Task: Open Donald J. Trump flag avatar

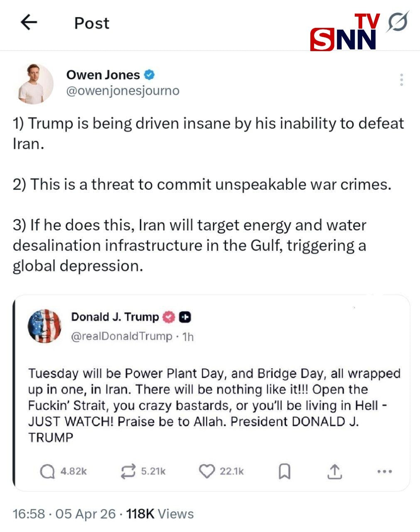Action: [44, 326]
